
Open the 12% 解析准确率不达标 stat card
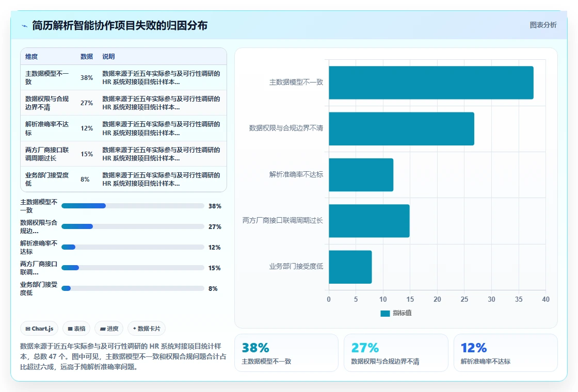[x=505, y=353]
